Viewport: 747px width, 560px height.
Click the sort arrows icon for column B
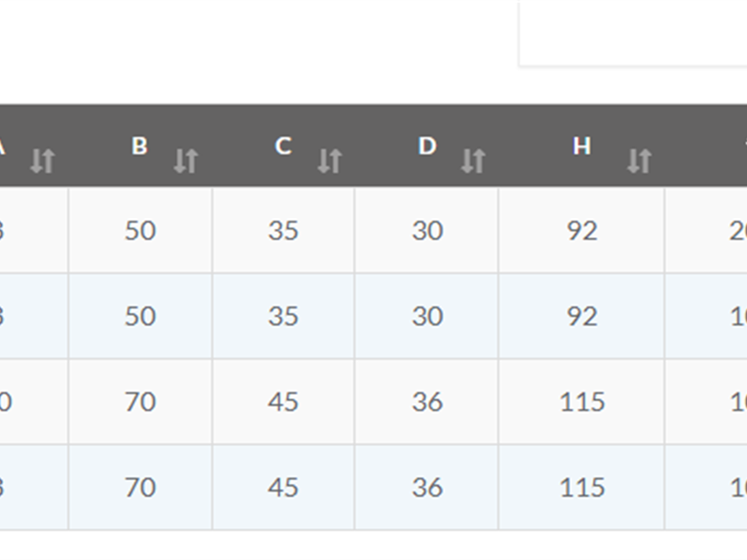click(x=186, y=161)
